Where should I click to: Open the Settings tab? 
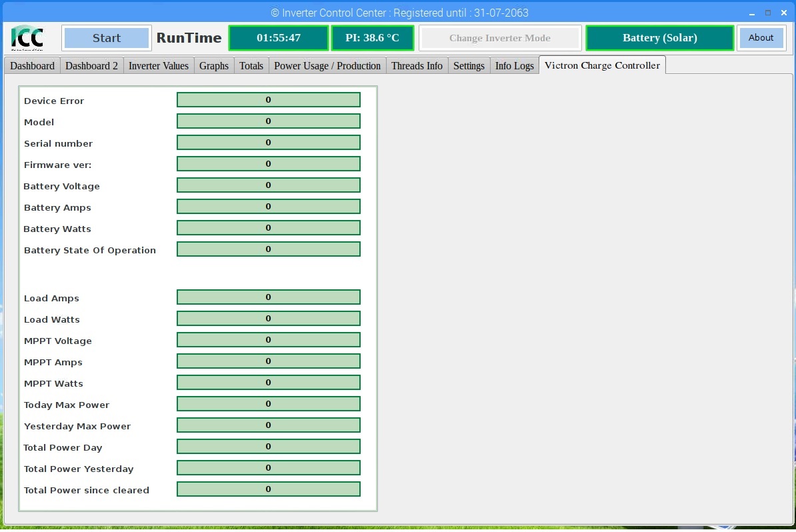pyautogui.click(x=469, y=65)
